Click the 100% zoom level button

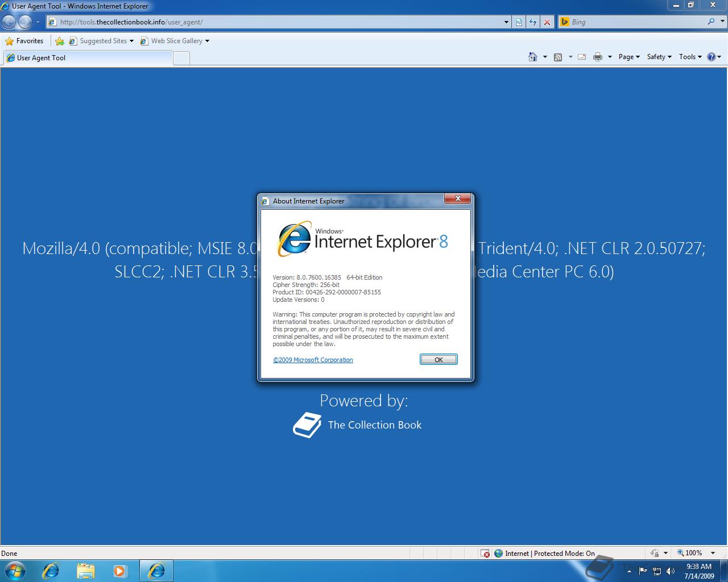[690, 553]
